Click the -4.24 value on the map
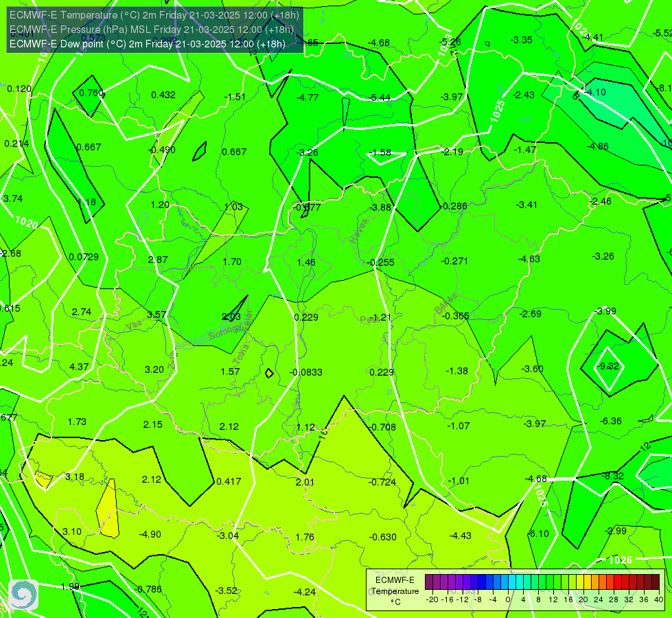The height and width of the screenshot is (618, 672). pyautogui.click(x=304, y=592)
